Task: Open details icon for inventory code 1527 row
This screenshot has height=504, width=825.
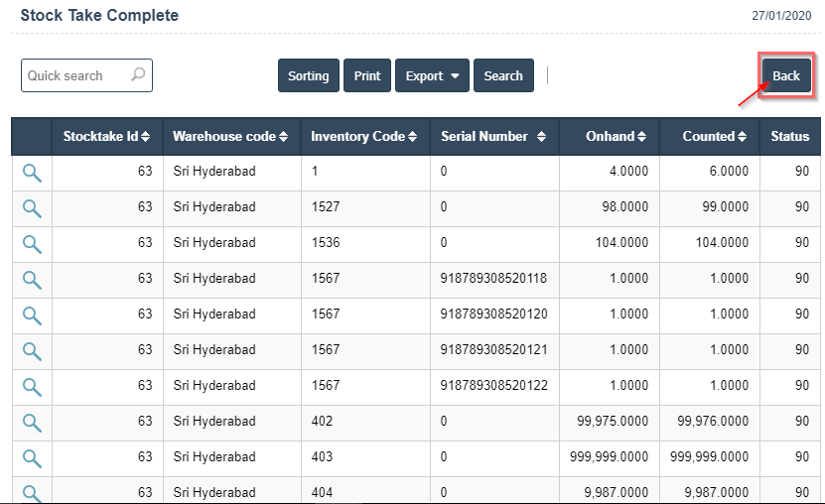Action: (32, 208)
